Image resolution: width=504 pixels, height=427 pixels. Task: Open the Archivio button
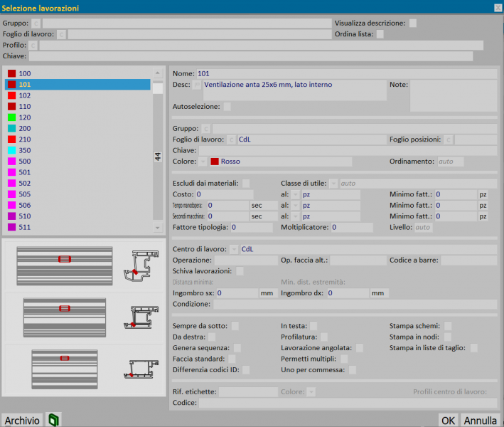coord(22,421)
